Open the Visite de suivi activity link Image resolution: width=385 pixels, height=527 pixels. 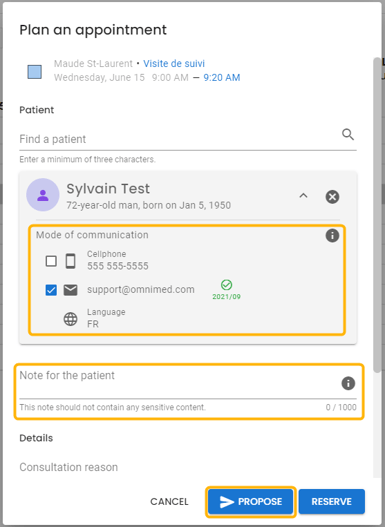(174, 64)
